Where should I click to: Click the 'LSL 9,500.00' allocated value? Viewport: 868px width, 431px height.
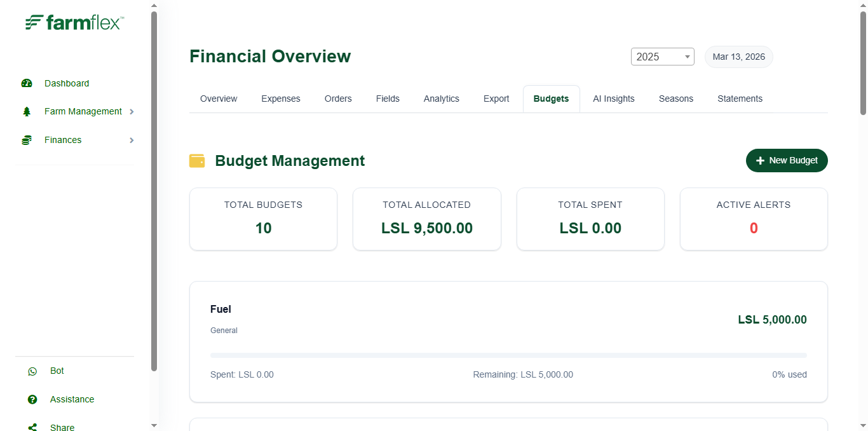[427, 228]
